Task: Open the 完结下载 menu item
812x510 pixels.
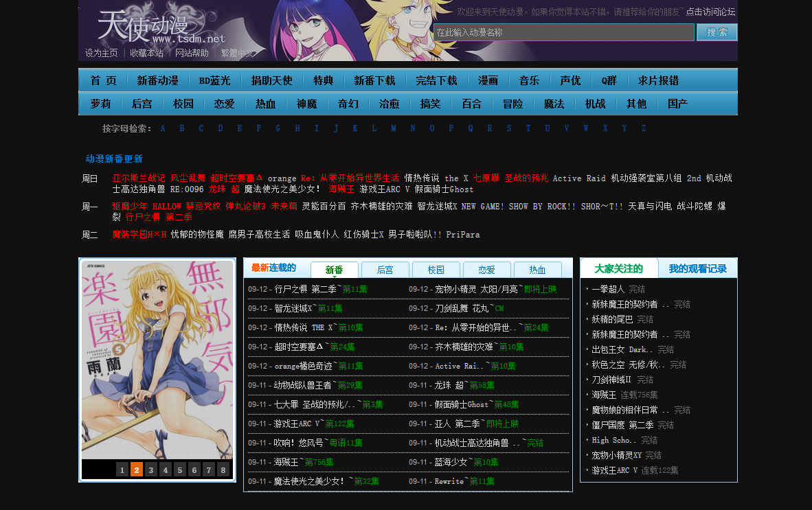Action: (x=436, y=81)
